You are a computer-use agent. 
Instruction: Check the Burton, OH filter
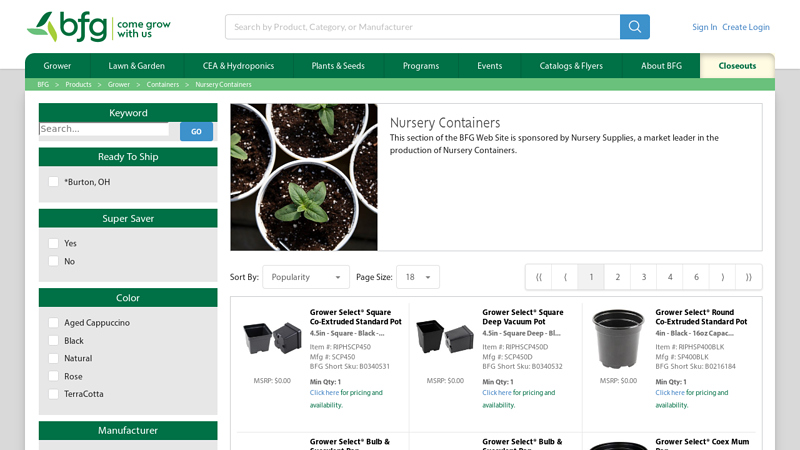pos(53,182)
